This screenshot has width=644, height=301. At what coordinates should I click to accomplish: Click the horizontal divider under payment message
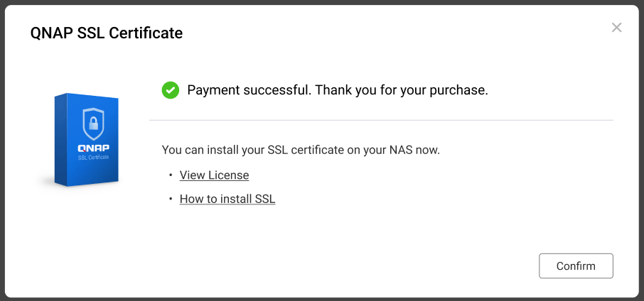[x=380, y=121]
